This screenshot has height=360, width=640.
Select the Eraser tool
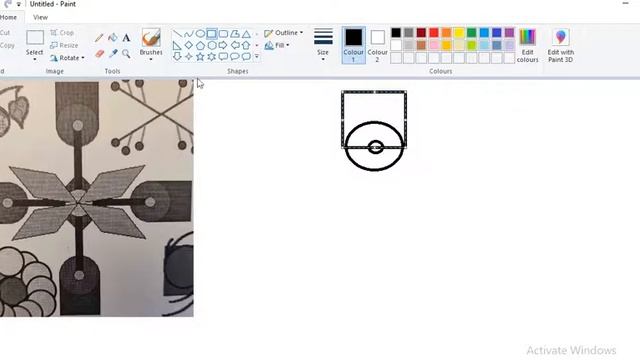99,53
